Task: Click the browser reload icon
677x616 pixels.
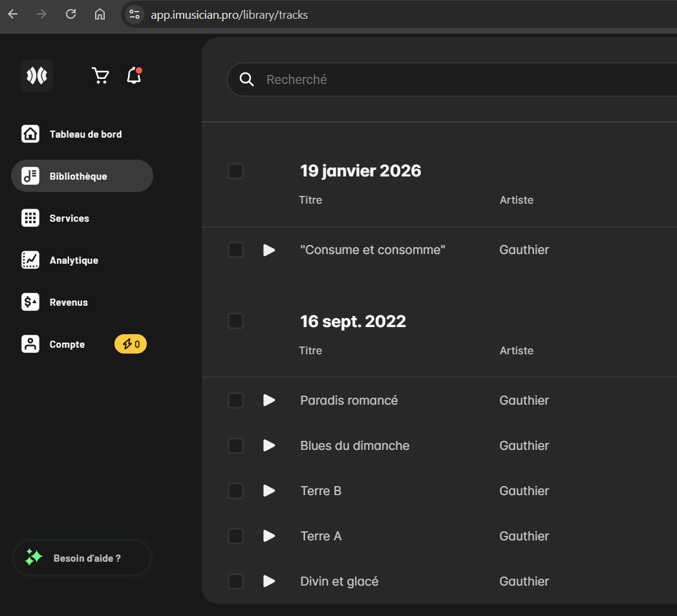Action: coord(71,14)
